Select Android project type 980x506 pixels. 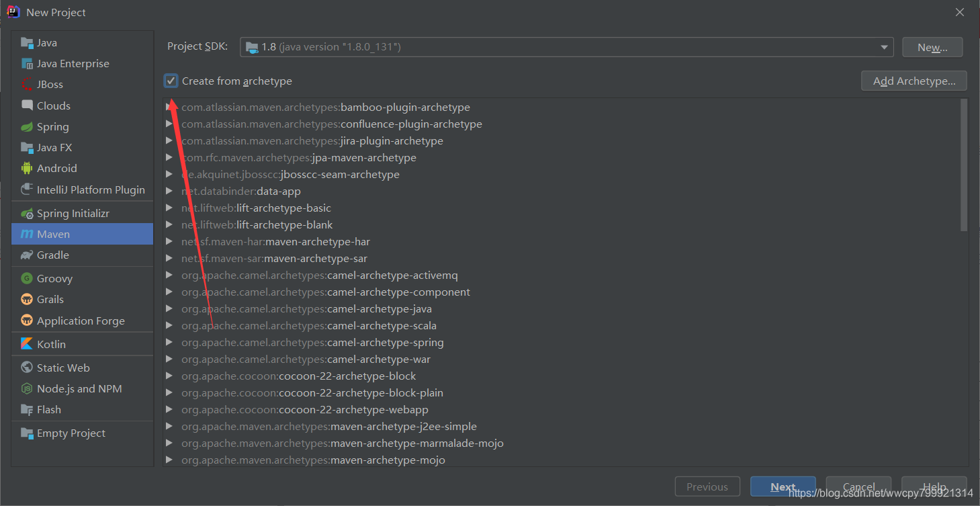pyautogui.click(x=83, y=168)
